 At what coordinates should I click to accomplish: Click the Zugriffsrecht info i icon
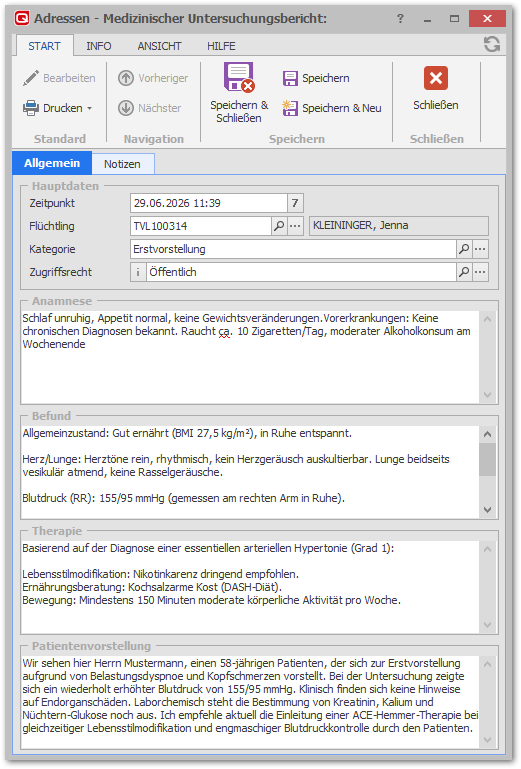(x=138, y=272)
